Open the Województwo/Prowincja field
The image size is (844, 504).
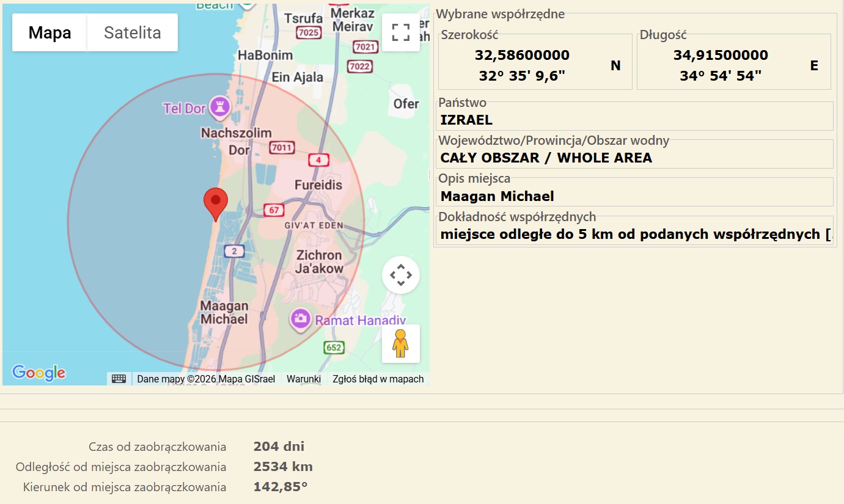point(634,158)
